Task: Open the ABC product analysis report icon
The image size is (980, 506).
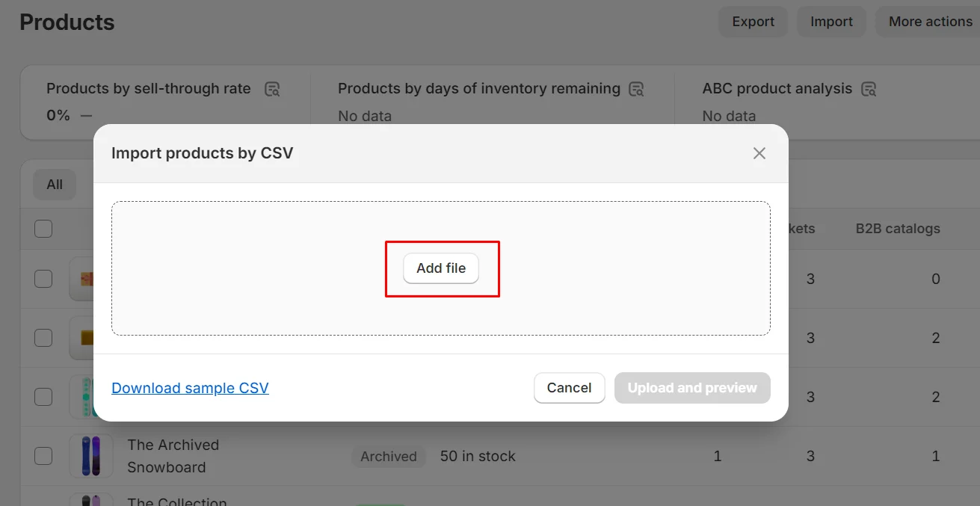Action: (869, 88)
